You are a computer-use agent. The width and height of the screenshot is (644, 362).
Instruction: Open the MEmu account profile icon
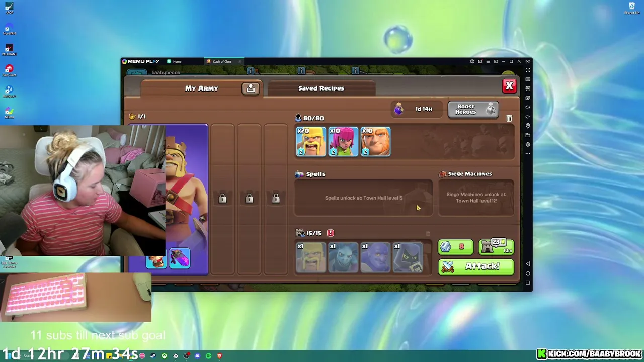pyautogui.click(x=472, y=61)
